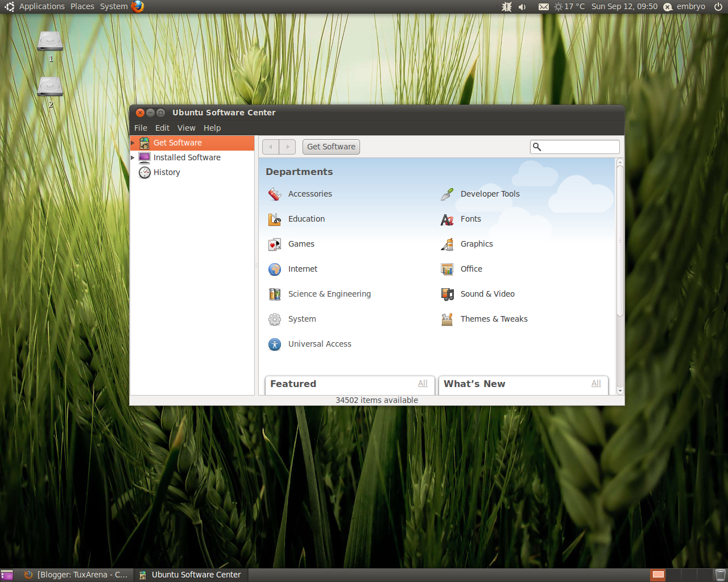
Task: Open the volume control in top panel
Action: pyautogui.click(x=522, y=7)
